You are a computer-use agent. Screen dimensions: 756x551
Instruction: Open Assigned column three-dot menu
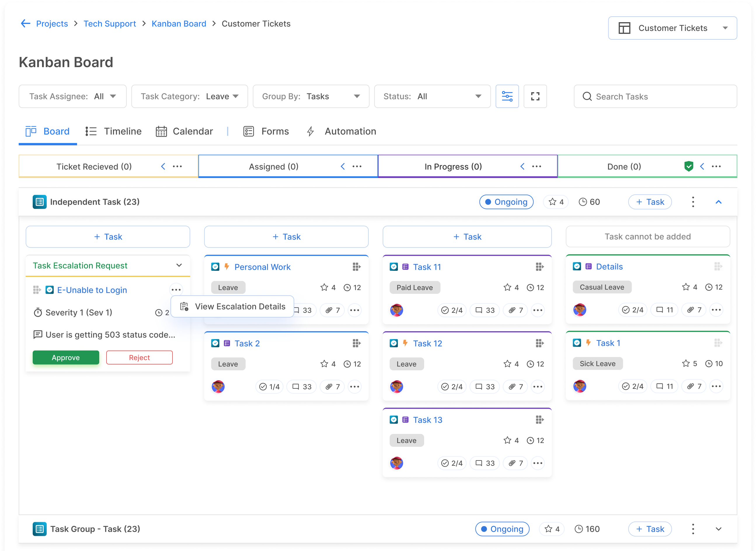[x=357, y=166]
